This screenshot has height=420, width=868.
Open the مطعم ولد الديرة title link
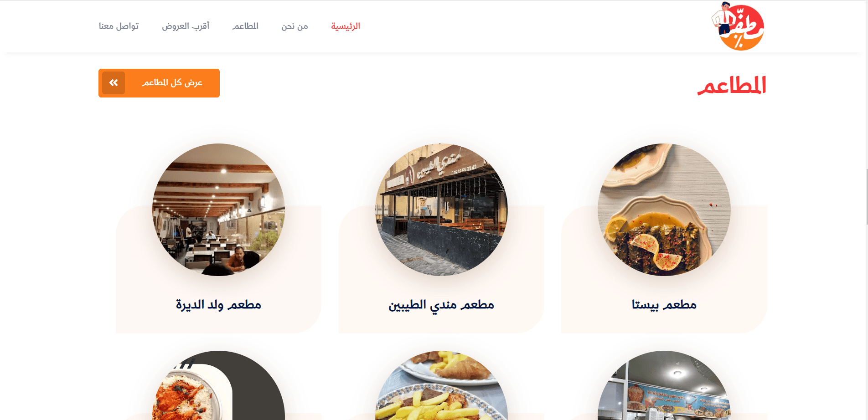pos(219,304)
